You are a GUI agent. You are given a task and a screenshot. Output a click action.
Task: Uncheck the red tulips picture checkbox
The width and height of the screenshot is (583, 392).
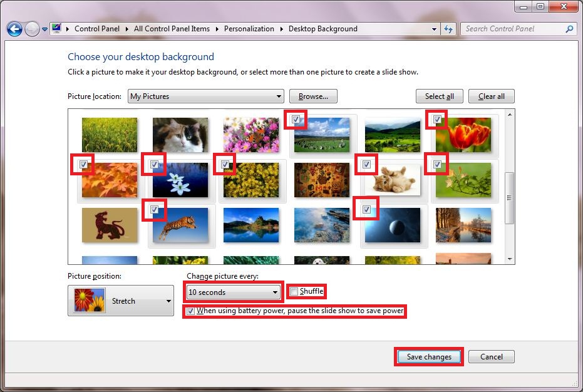tap(437, 120)
